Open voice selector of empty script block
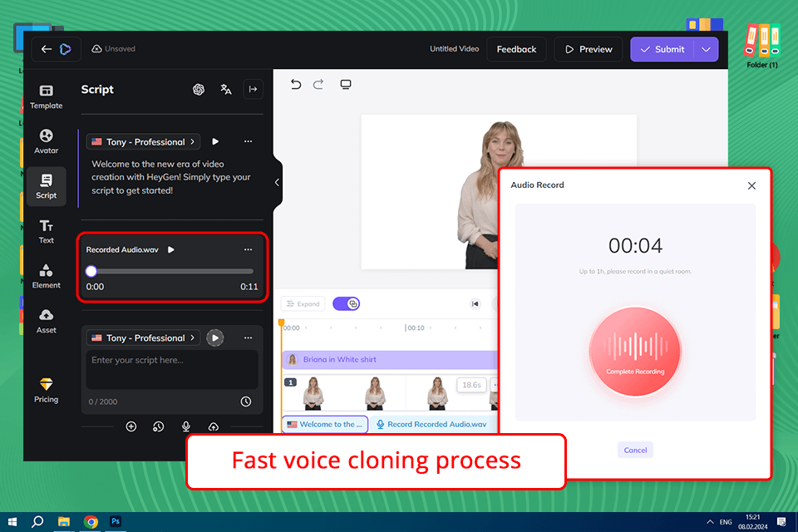Screen dimensions: 798x532 point(144,337)
